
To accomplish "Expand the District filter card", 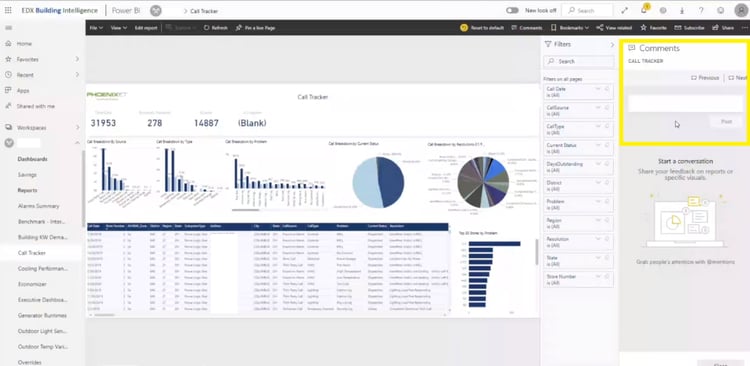I will click(x=598, y=183).
